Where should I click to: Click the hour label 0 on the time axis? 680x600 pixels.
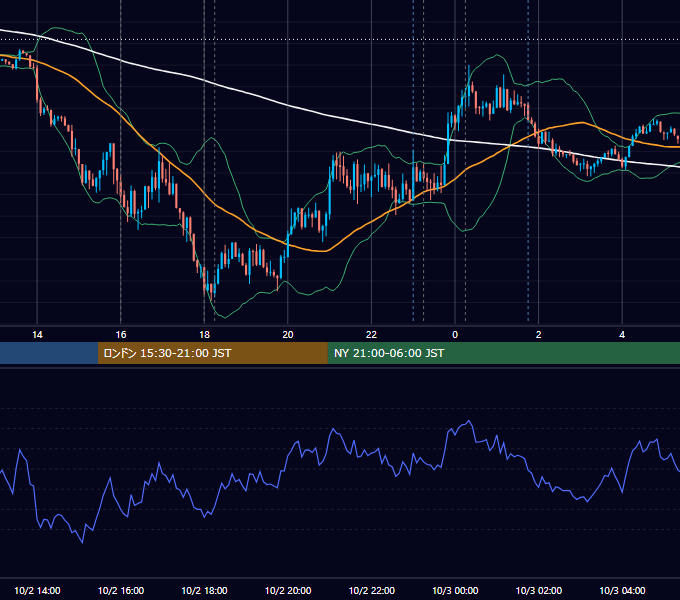pyautogui.click(x=455, y=335)
